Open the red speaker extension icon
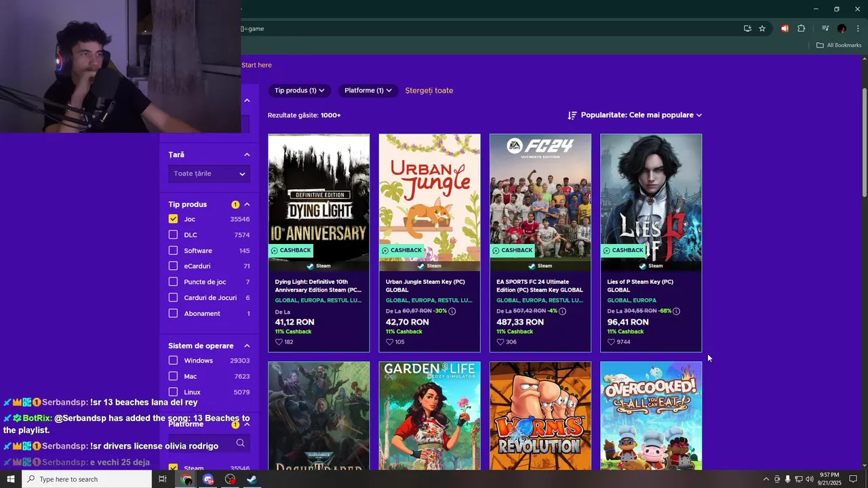 785,28
